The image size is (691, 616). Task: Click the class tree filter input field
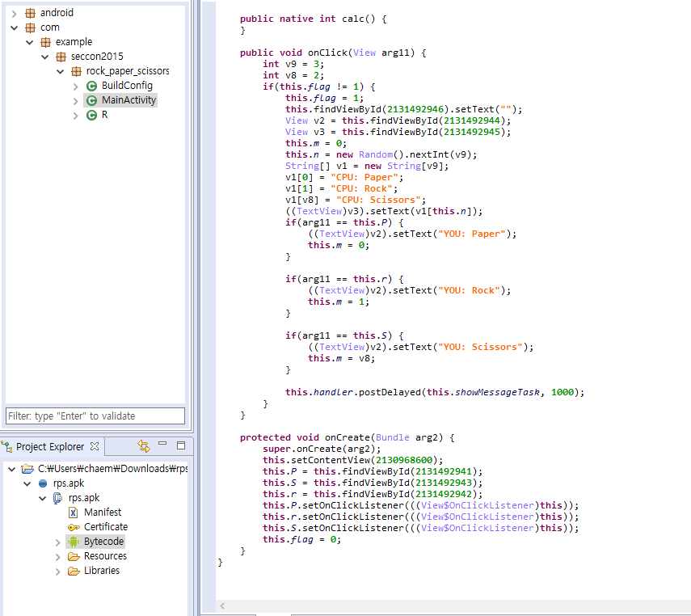point(95,416)
